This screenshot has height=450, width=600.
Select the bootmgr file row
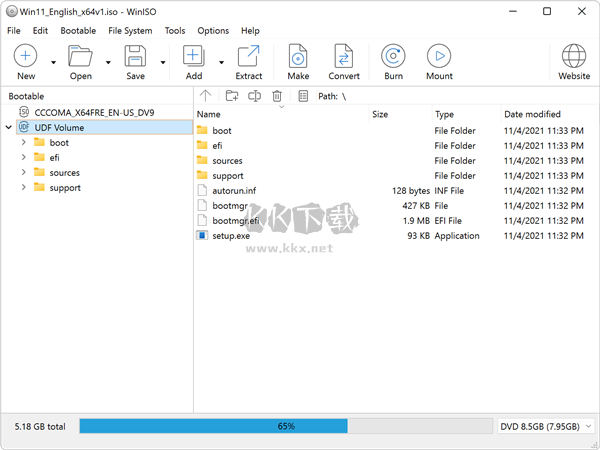396,205
